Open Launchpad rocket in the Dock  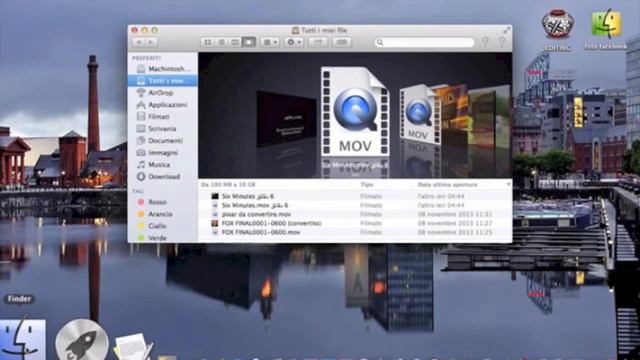(x=82, y=340)
